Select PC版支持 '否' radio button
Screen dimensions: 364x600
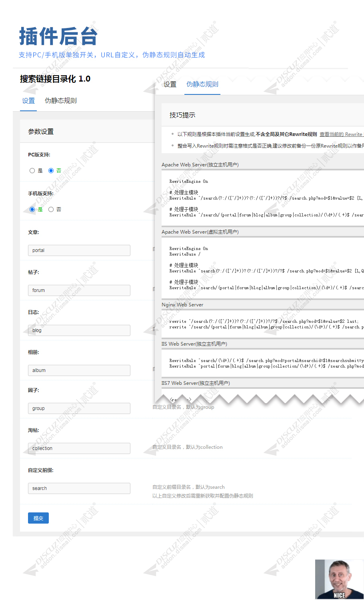pos(51,170)
